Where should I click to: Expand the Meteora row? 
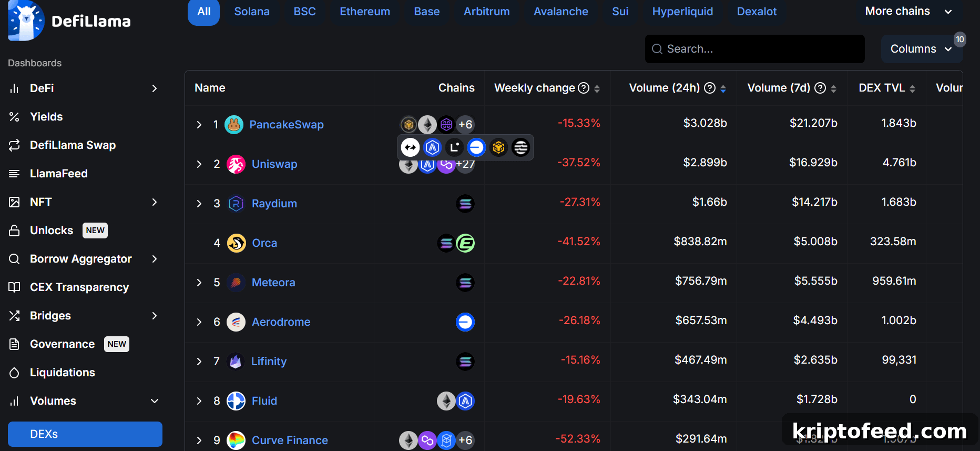click(199, 283)
